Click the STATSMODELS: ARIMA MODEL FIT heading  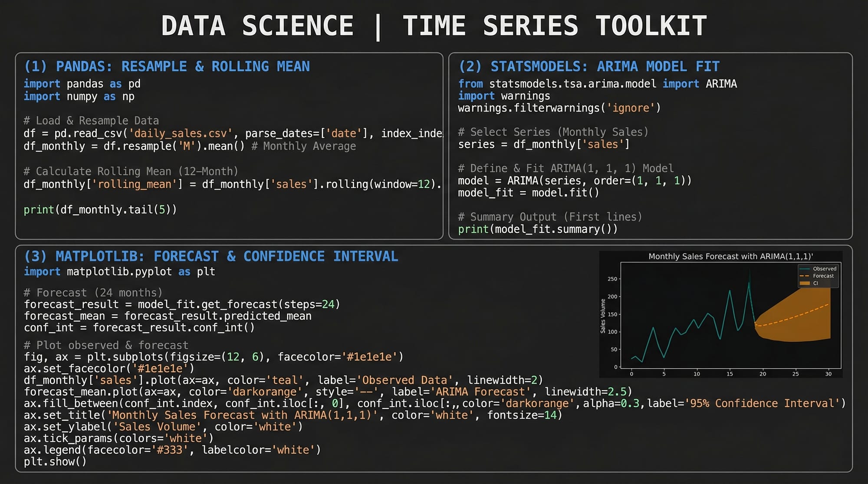pos(589,66)
